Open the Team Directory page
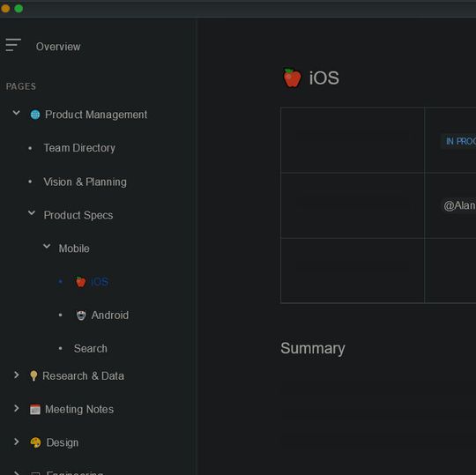 click(79, 148)
